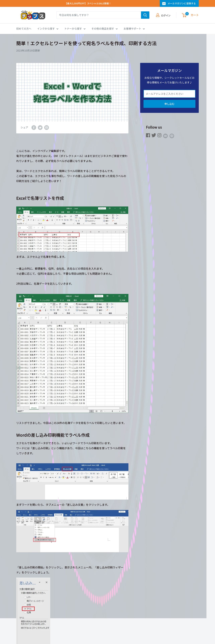Image resolution: width=215 pixels, height=644 pixels.
Task: Share article via Twitter icon under hero image
Action: tap(40, 128)
